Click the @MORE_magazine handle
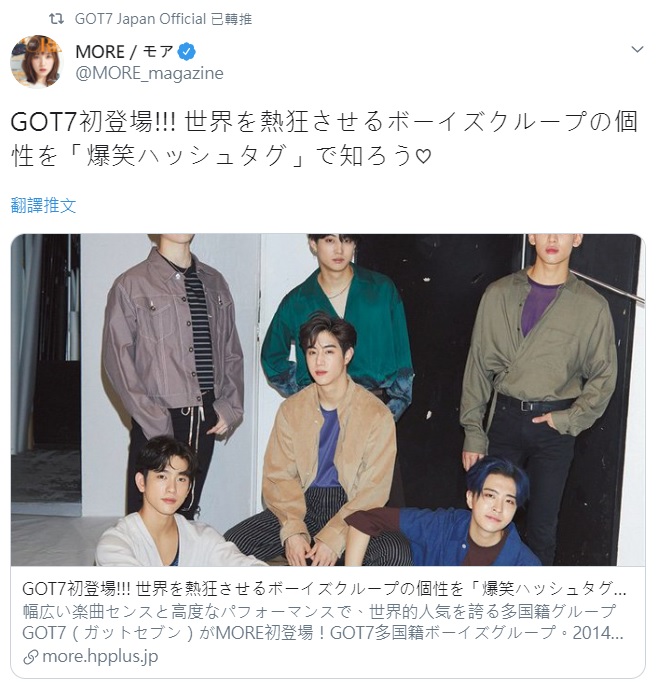The image size is (658, 693). pos(149,73)
